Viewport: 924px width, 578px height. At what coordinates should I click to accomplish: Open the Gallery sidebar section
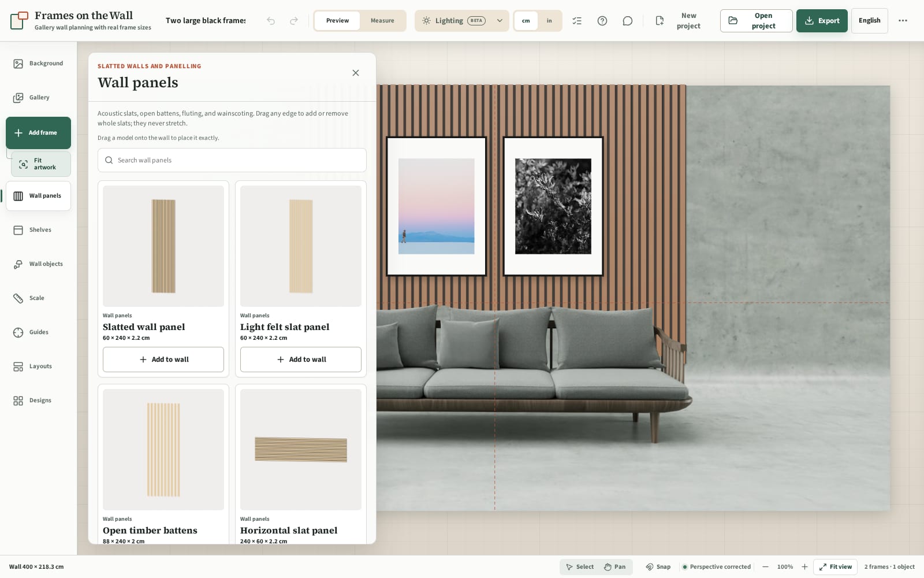tap(39, 98)
